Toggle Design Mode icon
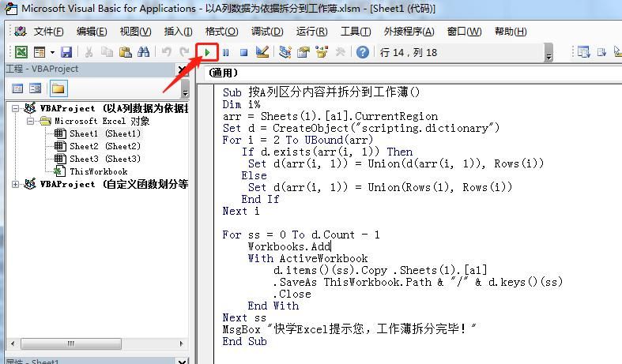The width and height of the screenshot is (622, 364). 262,52
